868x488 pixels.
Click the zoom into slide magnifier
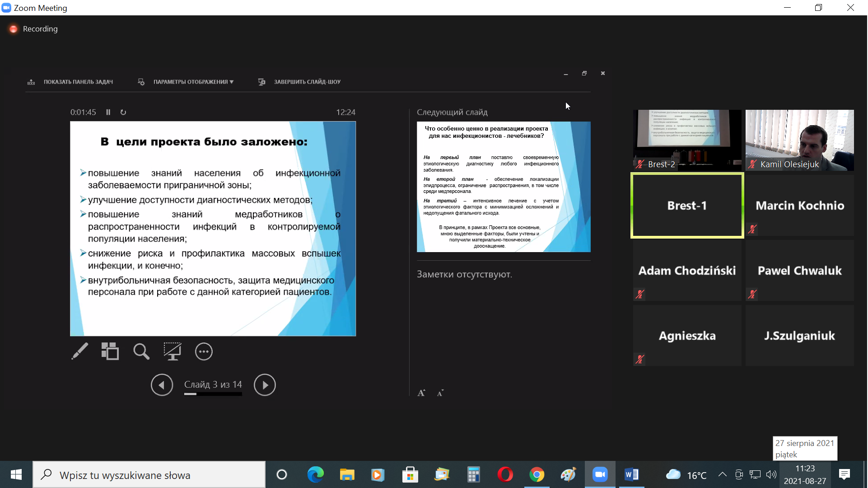click(141, 352)
